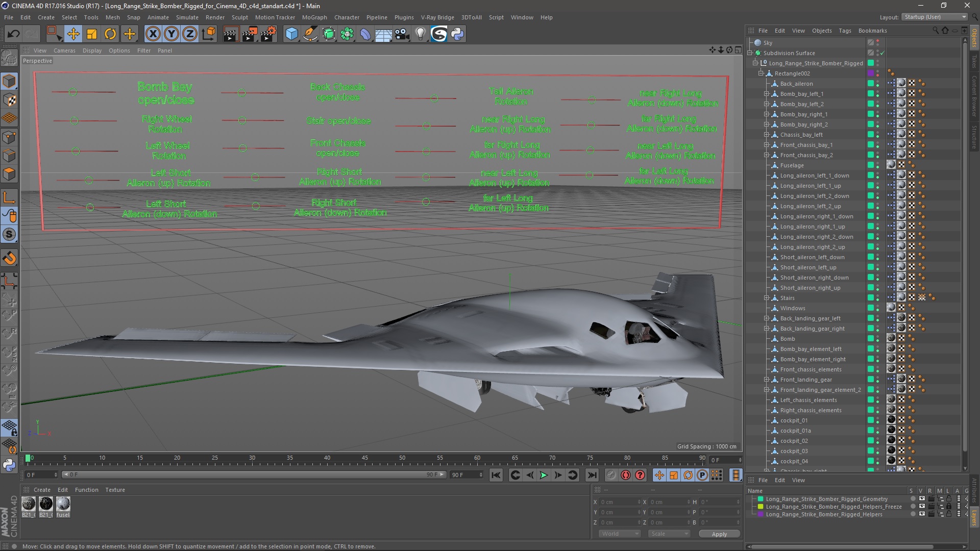980x551 pixels.
Task: Open Edit Render Settings icon
Action: [268, 34]
